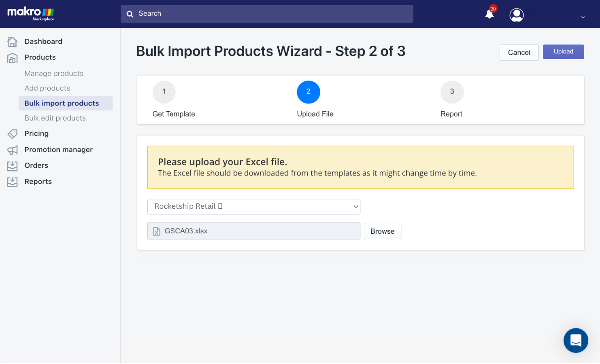Select step 3 Report circle

[452, 92]
